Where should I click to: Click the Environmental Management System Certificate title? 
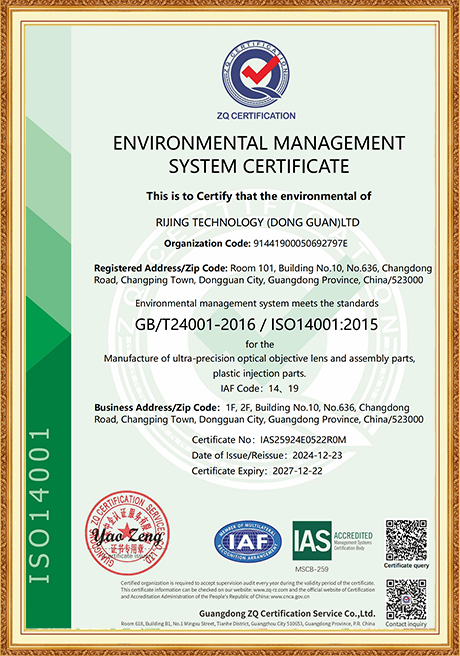[259, 154]
